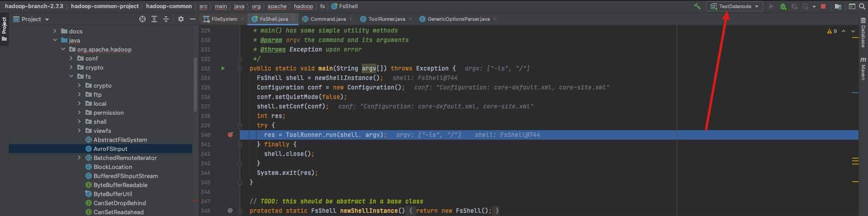Image resolution: width=868 pixels, height=216 pixels.
Task: Click the run gutter arrow at line 333
Action: 223,68
